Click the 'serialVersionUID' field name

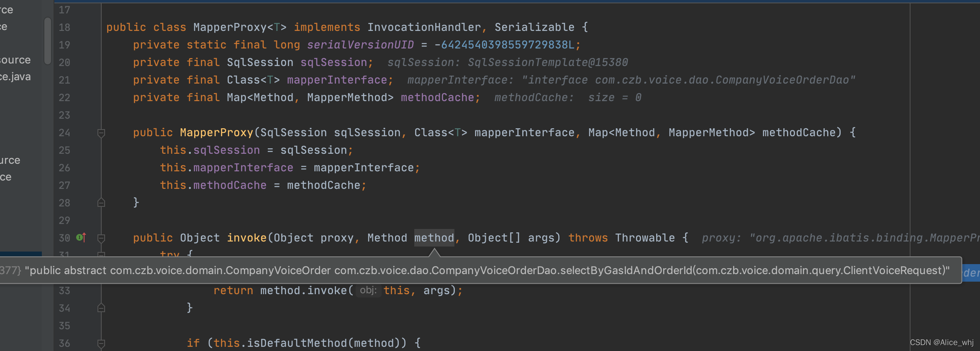(x=361, y=45)
